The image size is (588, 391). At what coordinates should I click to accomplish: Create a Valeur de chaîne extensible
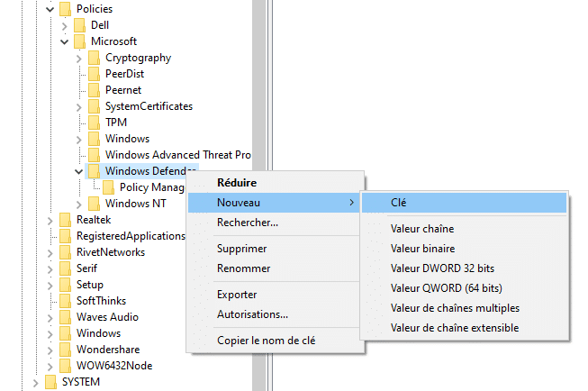point(465,328)
